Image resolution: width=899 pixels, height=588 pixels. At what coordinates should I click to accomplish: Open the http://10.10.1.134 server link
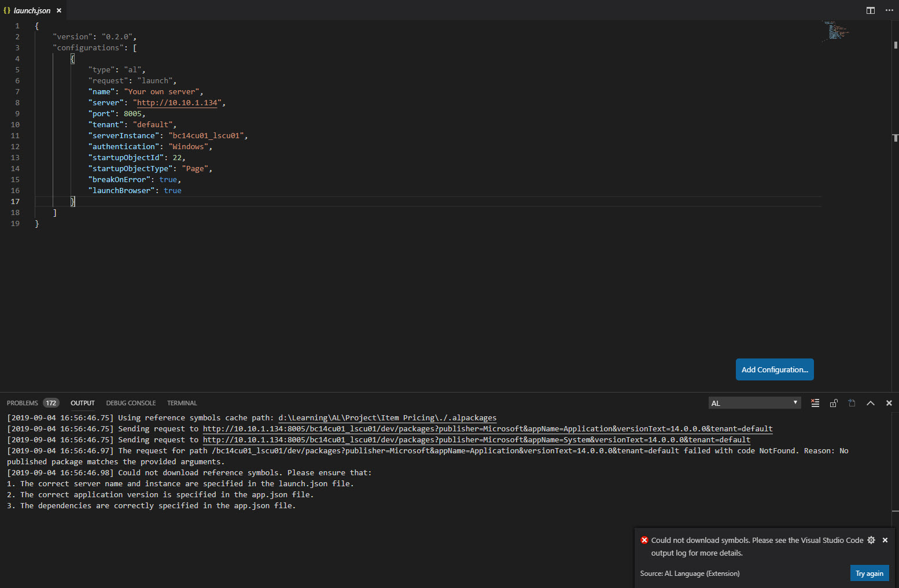(176, 102)
